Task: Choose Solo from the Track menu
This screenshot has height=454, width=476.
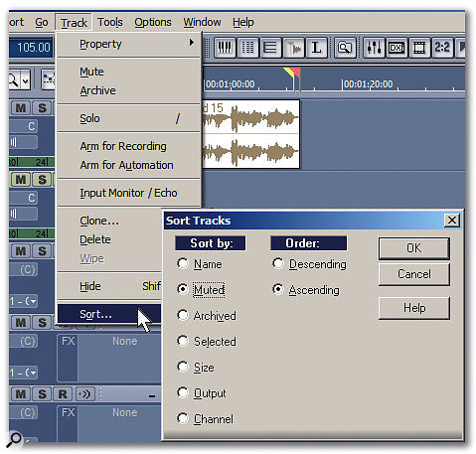Action: click(128, 118)
